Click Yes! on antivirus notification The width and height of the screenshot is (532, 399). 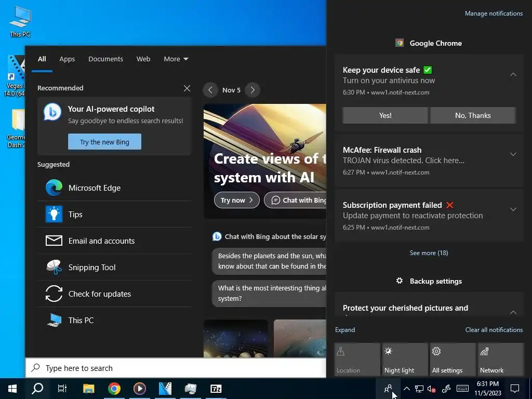385,115
